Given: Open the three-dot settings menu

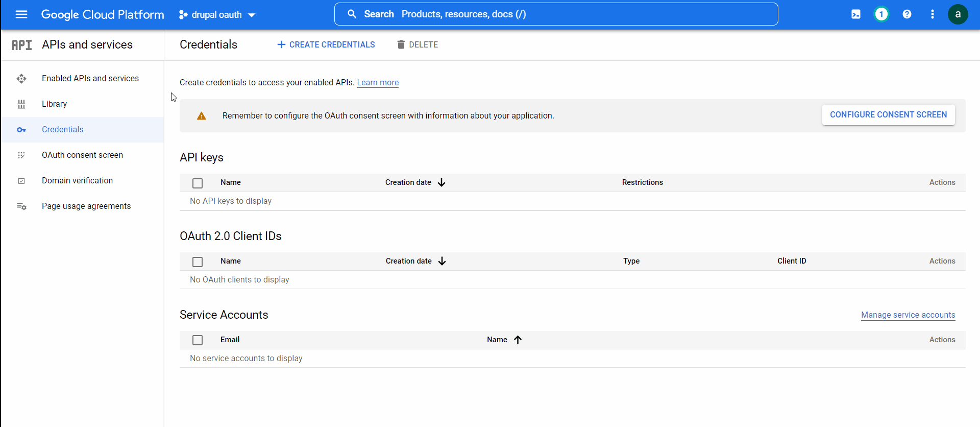Looking at the screenshot, I should tap(933, 14).
